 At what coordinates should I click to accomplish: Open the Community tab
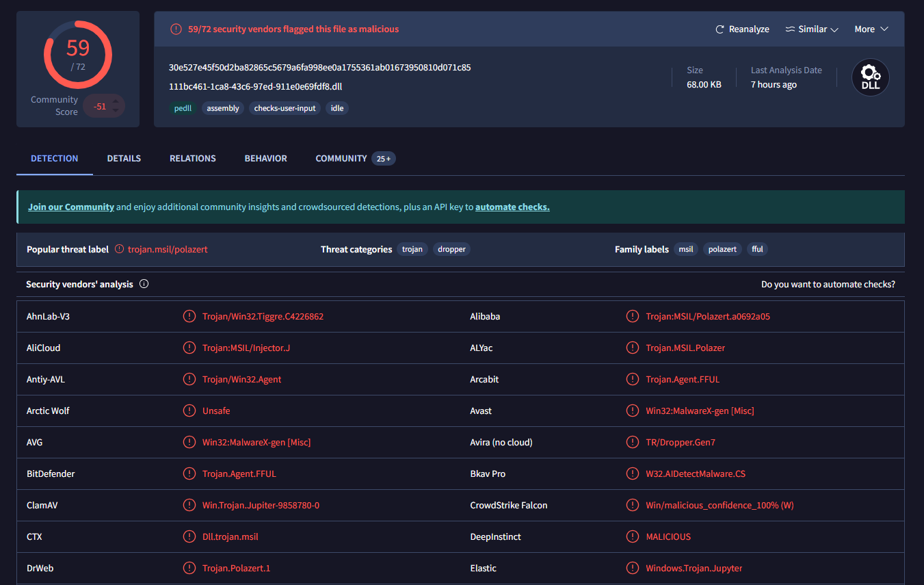(x=356, y=158)
